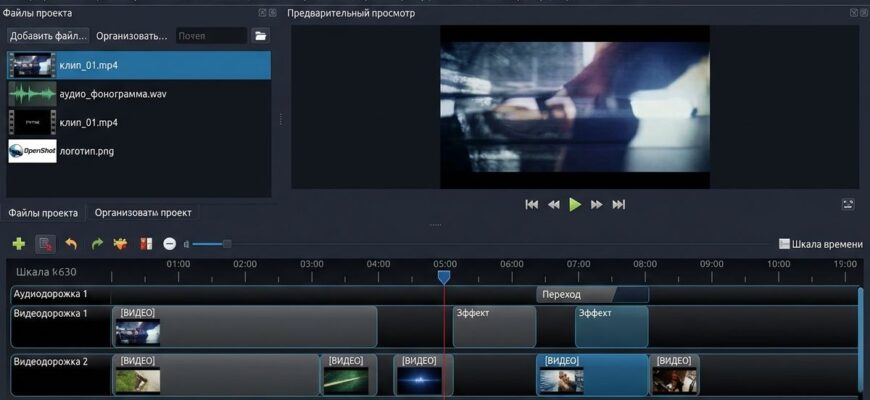The height and width of the screenshot is (400, 870).
Task: Select the last [ВИДЕО] clip on Видеодорожка 2
Action: pos(675,376)
